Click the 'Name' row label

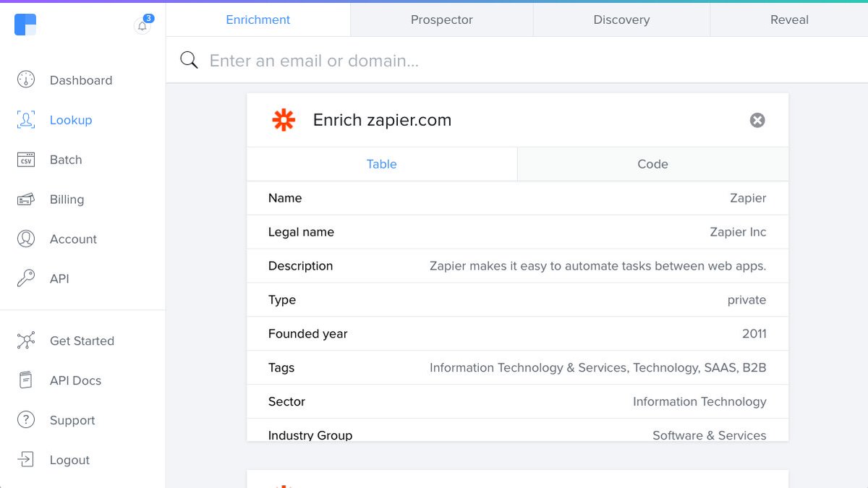285,198
